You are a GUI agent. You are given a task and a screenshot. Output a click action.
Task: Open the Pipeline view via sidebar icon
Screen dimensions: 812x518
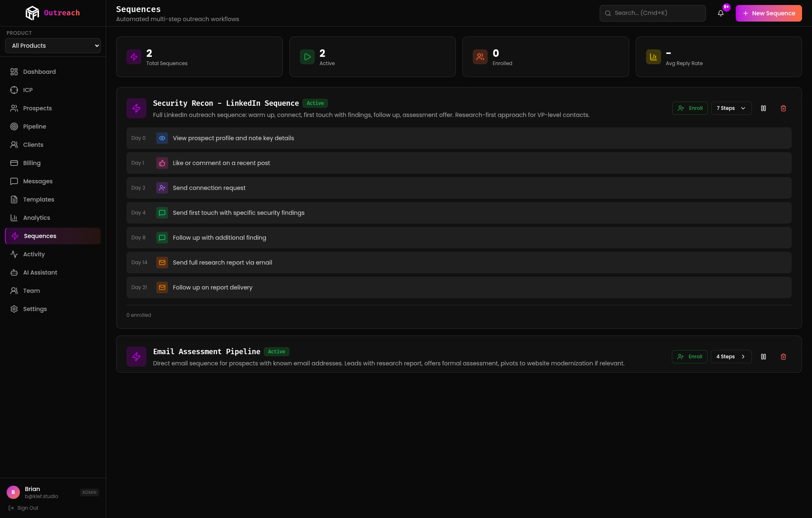14,126
